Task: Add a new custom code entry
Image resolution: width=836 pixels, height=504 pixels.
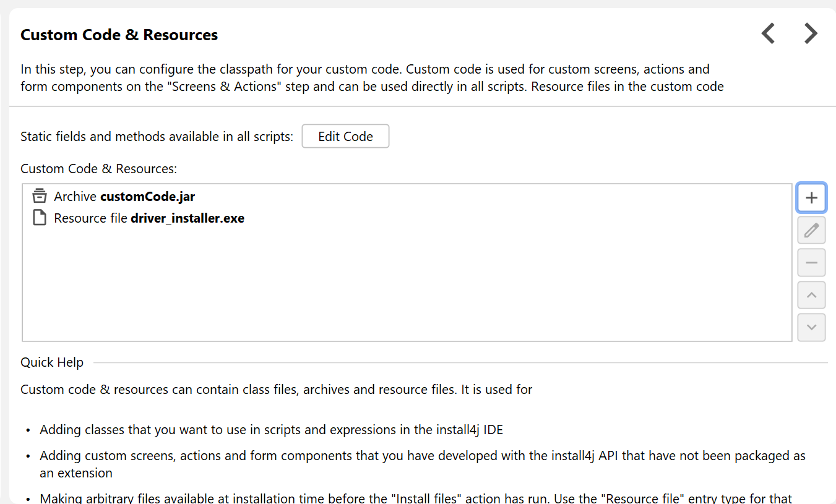Action: pyautogui.click(x=811, y=198)
